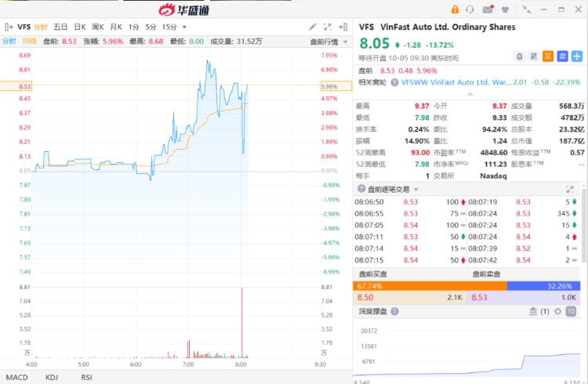Open skin themes via shirt icon
The height and width of the screenshot is (384, 588).
506,9
